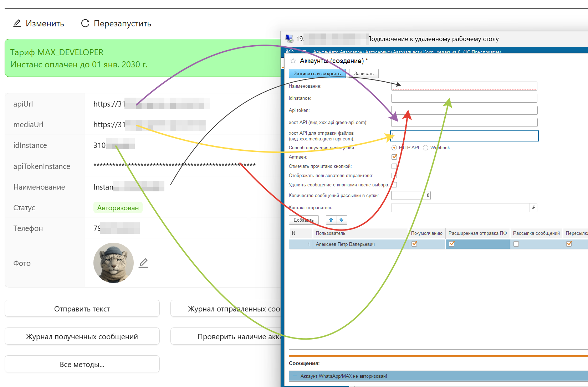Enable Удалять сообщение с кнопками после выбора
This screenshot has height=387, width=588.
coord(394,185)
